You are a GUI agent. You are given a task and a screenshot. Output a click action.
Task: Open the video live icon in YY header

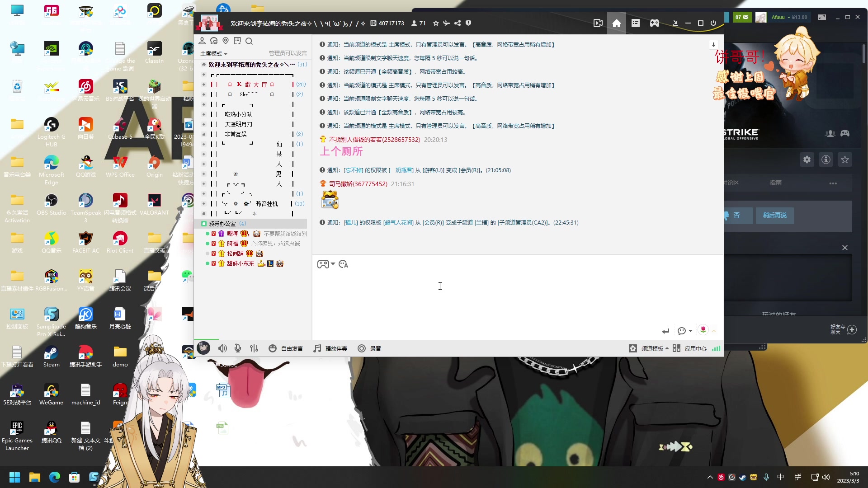[598, 23]
